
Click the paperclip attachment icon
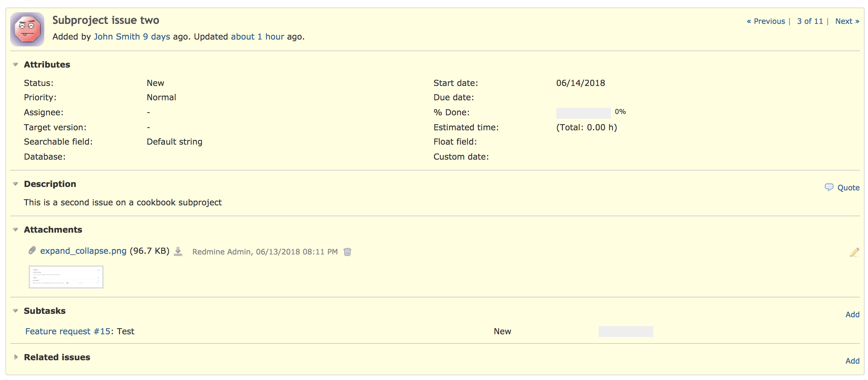tap(32, 251)
